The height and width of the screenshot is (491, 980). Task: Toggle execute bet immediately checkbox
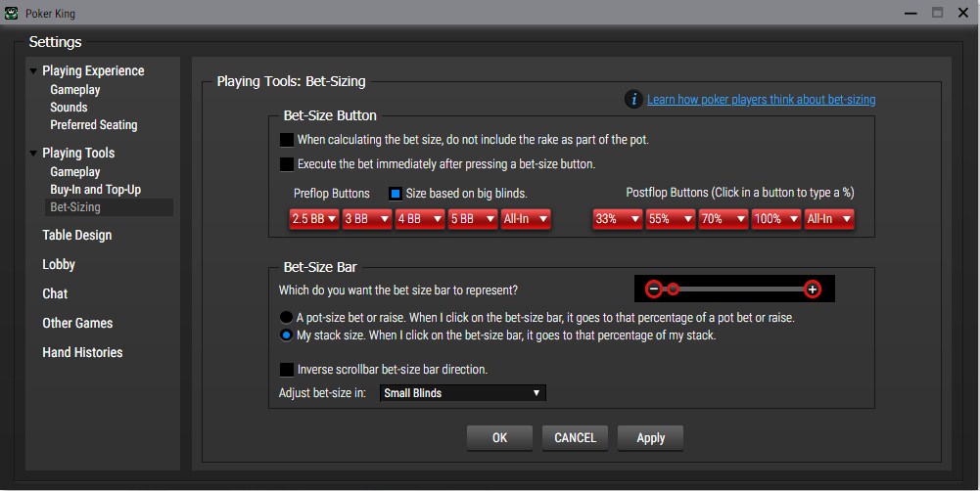coord(287,164)
